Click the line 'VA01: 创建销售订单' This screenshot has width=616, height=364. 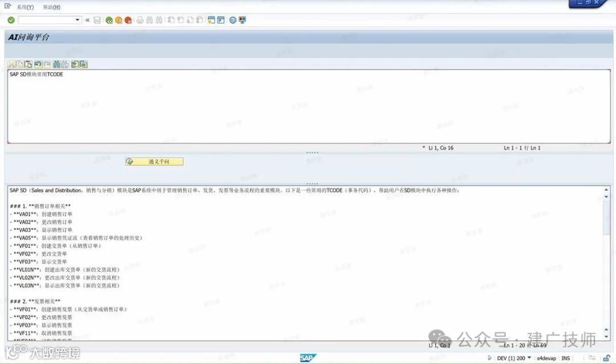click(x=41, y=214)
